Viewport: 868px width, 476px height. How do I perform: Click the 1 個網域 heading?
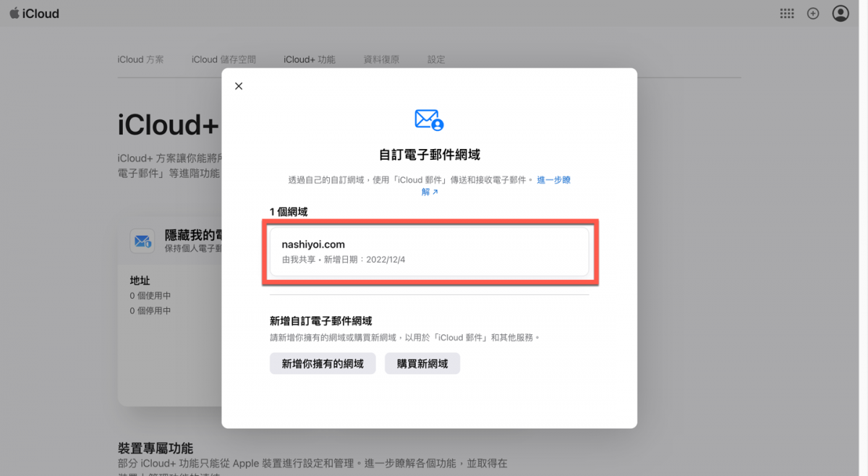pyautogui.click(x=289, y=212)
